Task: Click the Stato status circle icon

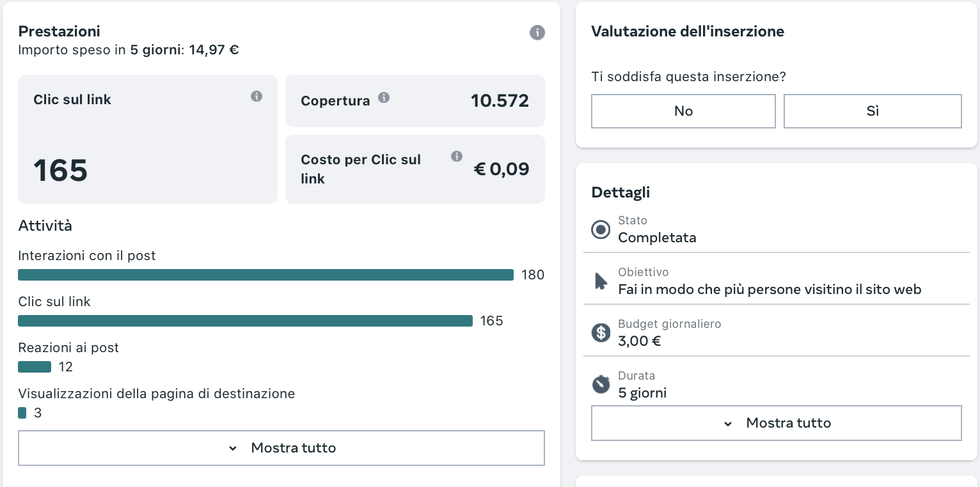Action: click(601, 229)
